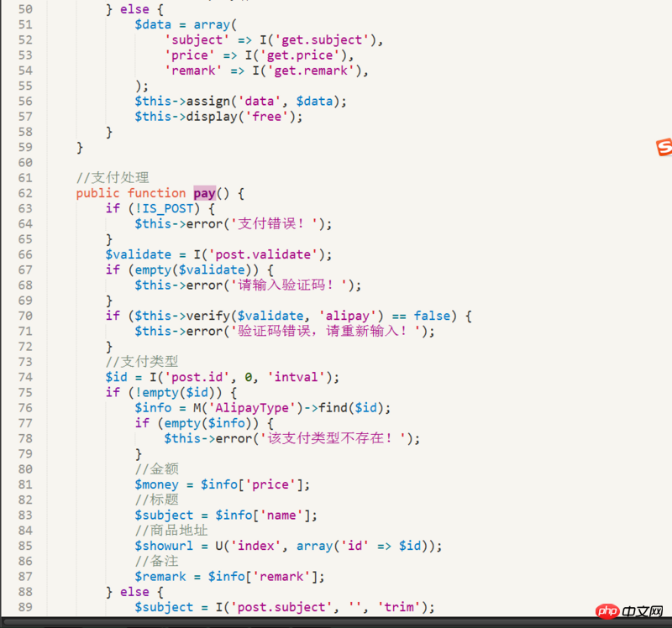Click the //商品地址 comment

[171, 531]
